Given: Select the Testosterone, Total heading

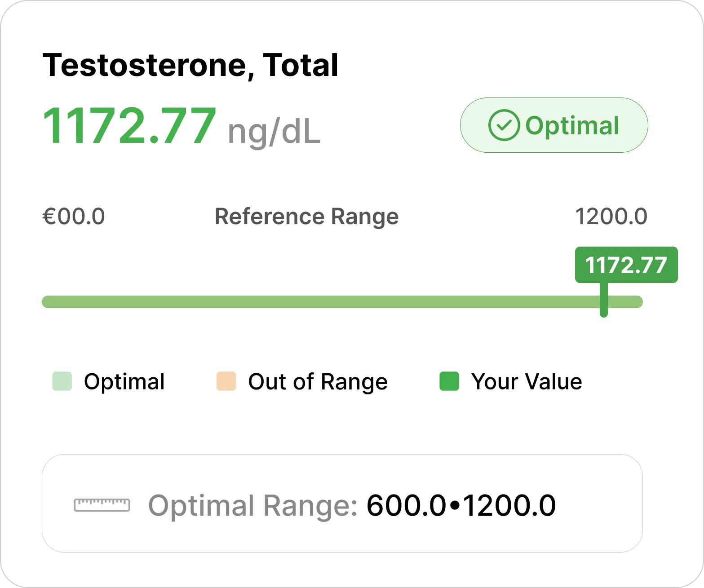Looking at the screenshot, I should pyautogui.click(x=190, y=66).
